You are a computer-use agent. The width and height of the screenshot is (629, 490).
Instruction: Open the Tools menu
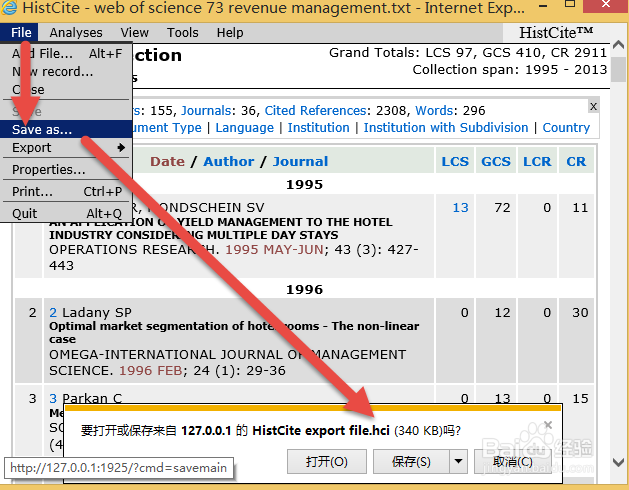183,33
